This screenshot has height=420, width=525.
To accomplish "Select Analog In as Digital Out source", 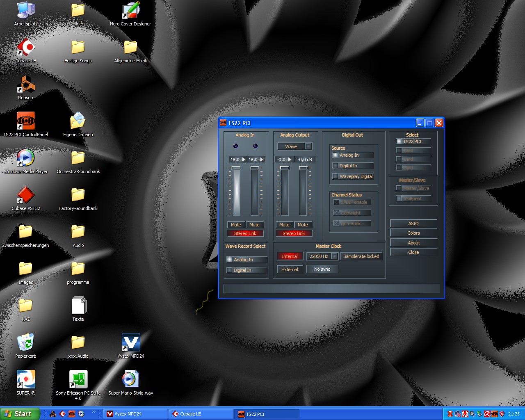I will tap(353, 155).
